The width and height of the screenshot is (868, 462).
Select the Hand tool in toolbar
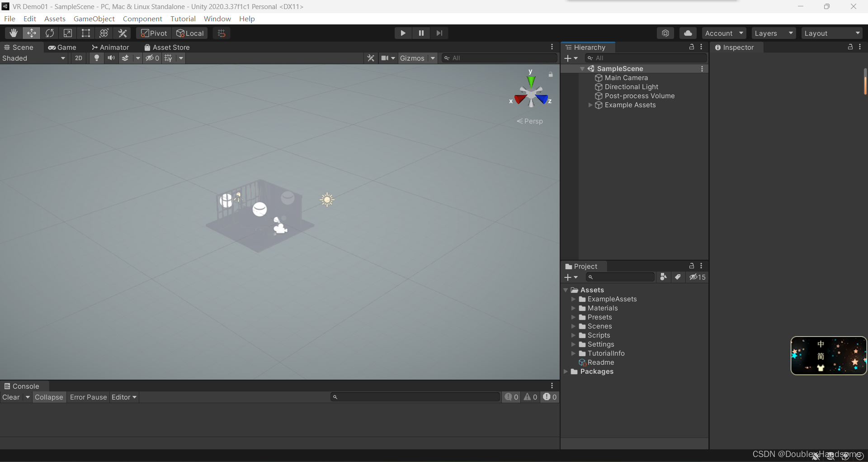click(14, 33)
